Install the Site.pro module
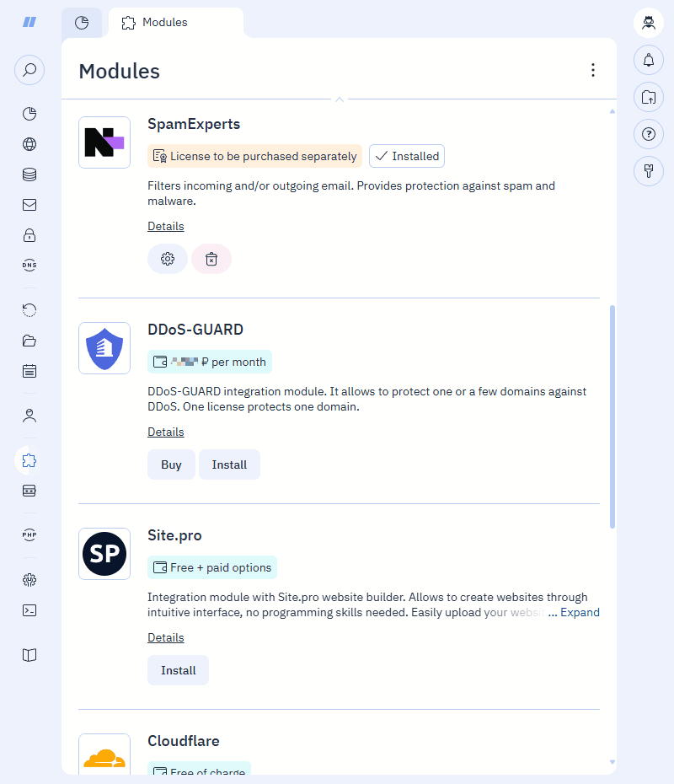The width and height of the screenshot is (674, 784). [179, 670]
